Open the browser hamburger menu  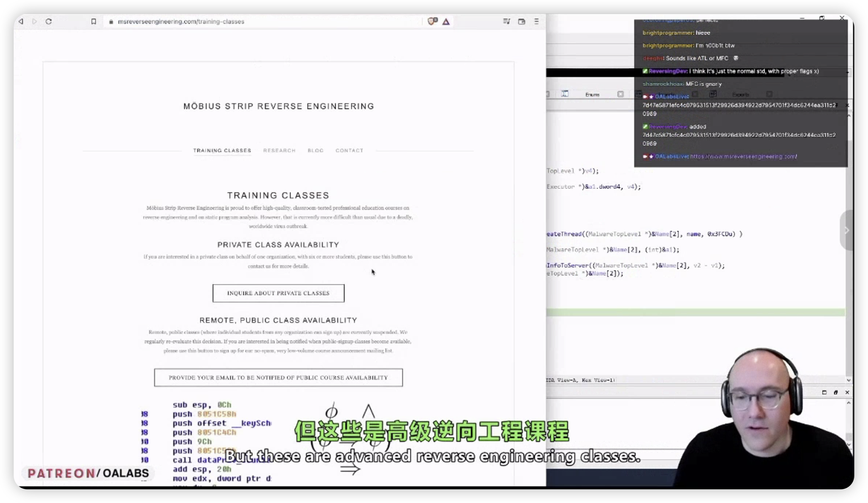tap(536, 21)
